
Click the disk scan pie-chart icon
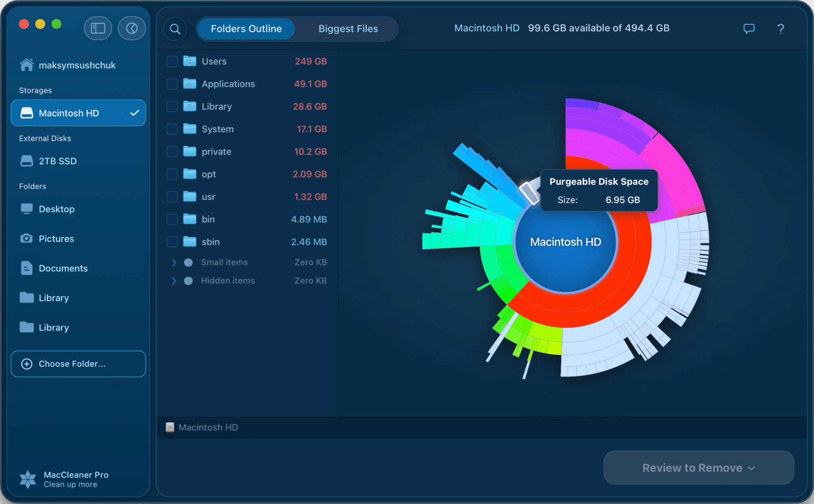coord(132,28)
